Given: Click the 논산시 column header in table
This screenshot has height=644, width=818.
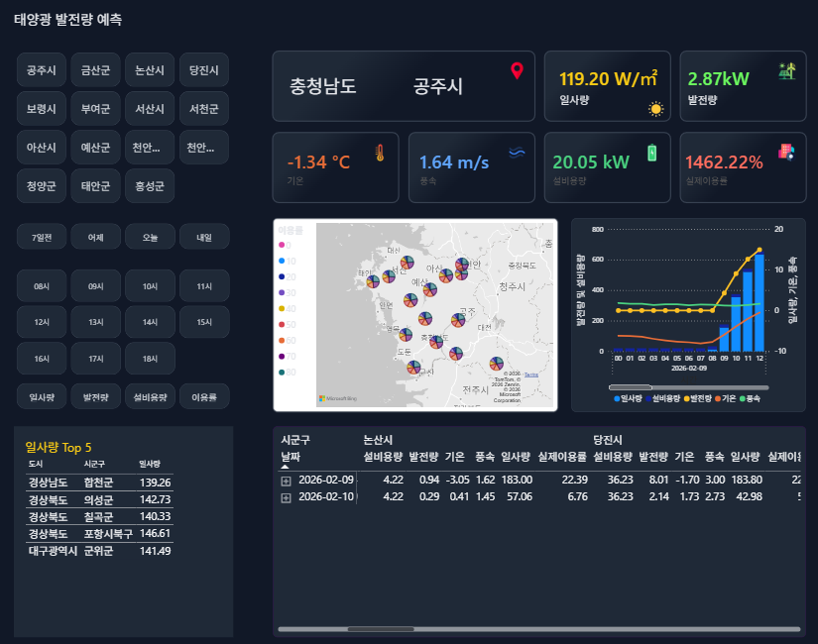Looking at the screenshot, I should (378, 440).
